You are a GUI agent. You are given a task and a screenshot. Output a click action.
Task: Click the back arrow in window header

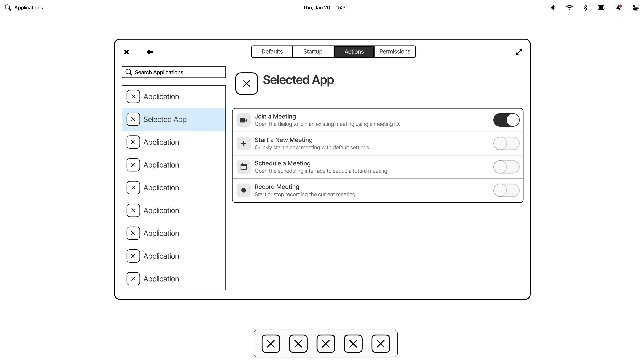point(150,52)
